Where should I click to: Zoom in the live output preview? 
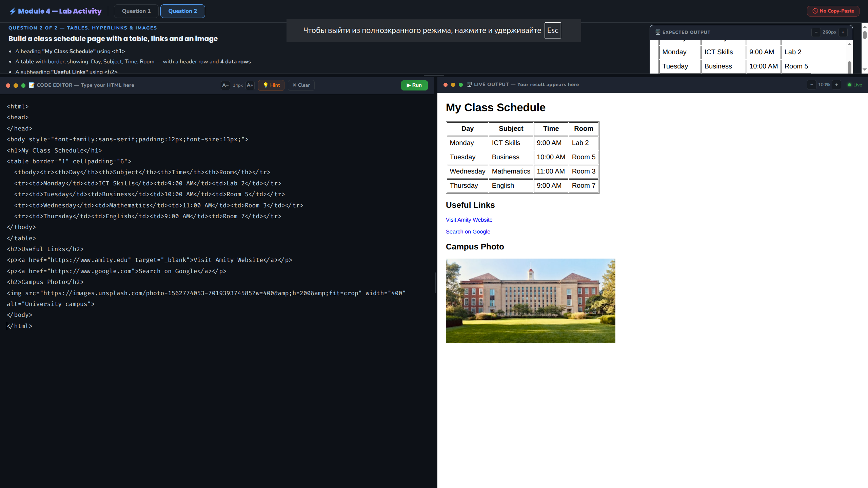tap(836, 85)
